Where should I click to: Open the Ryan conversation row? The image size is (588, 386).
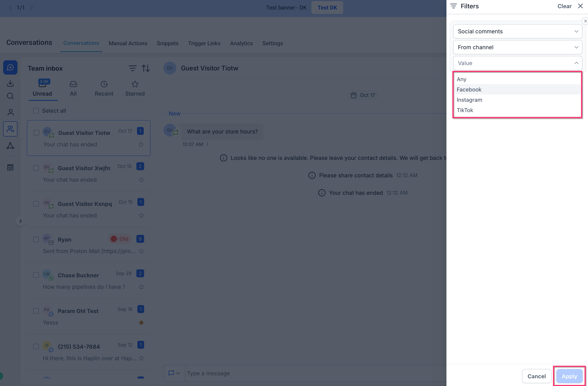[x=89, y=245]
